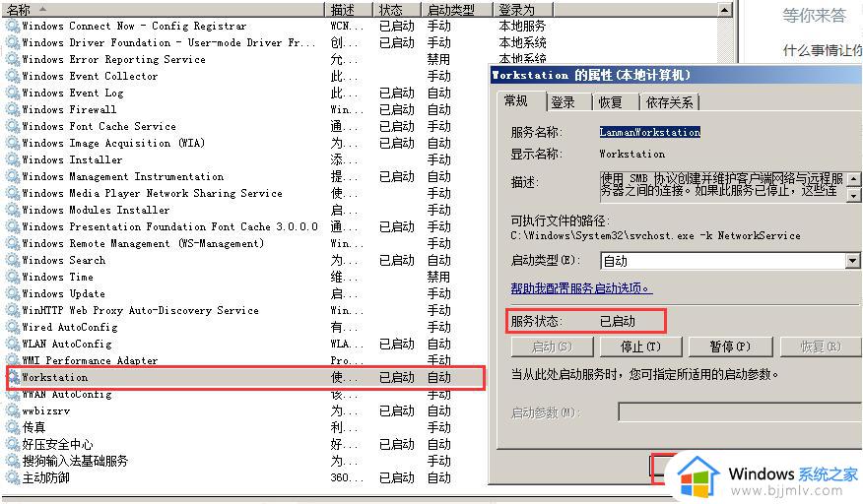The width and height of the screenshot is (863, 504).
Task: Select gear icon of Windows Time service
Action: [x=12, y=277]
